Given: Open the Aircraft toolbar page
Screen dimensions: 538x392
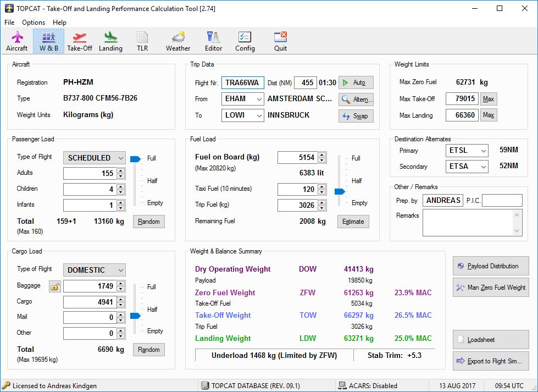Looking at the screenshot, I should [x=17, y=41].
